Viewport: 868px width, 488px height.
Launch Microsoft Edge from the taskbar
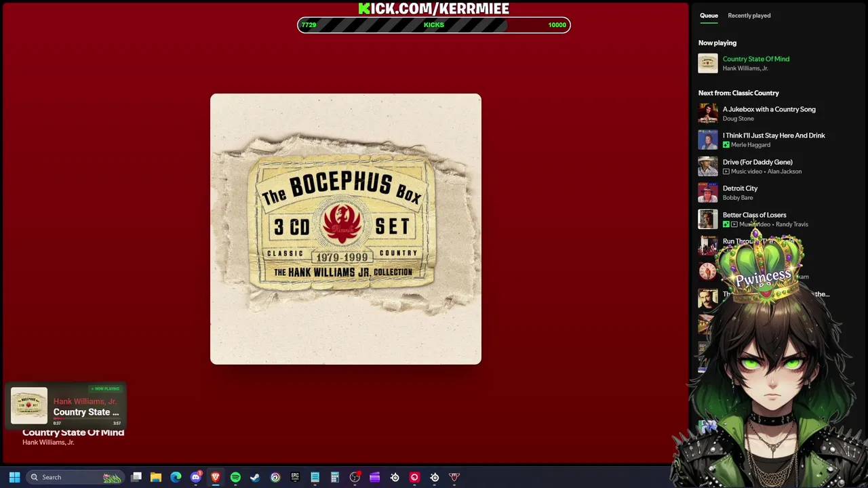coord(176,477)
